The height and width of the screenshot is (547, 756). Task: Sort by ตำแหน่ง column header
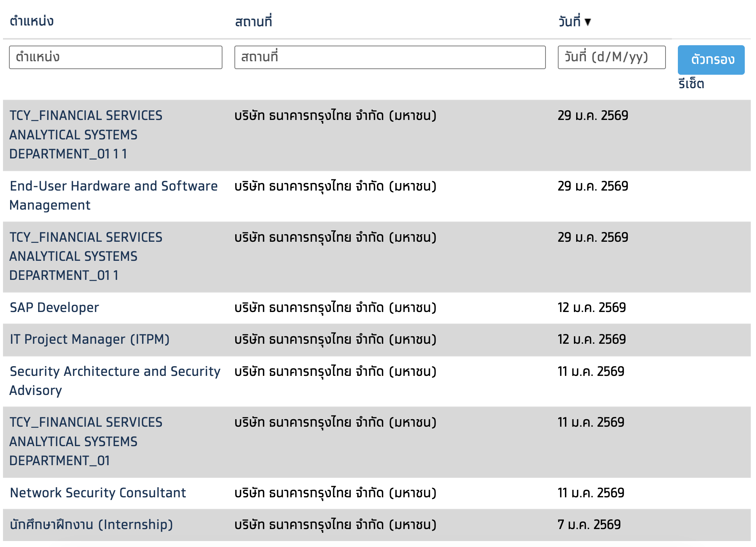coord(32,21)
